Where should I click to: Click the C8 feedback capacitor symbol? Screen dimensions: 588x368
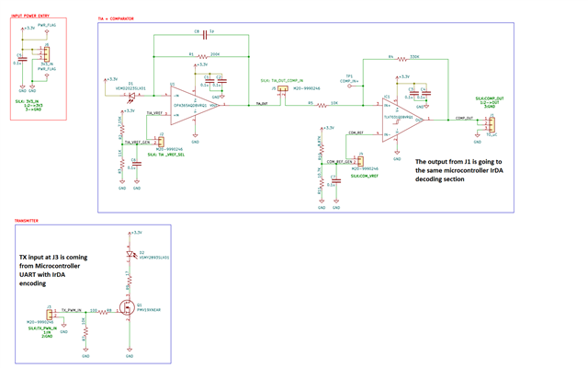[204, 35]
